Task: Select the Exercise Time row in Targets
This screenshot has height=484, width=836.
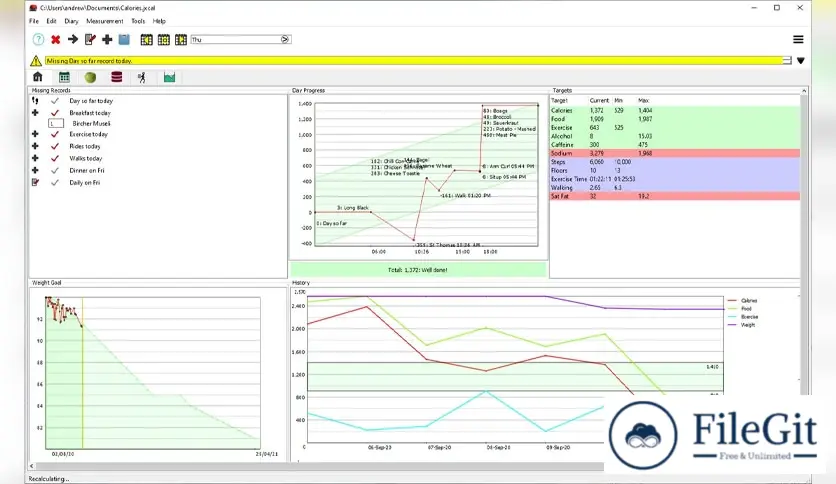Action: [674, 179]
